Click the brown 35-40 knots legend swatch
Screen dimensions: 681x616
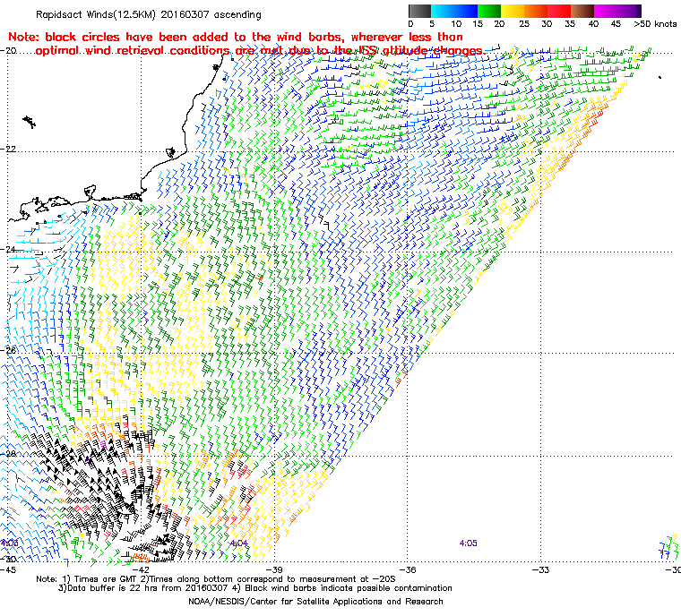pyautogui.click(x=582, y=11)
